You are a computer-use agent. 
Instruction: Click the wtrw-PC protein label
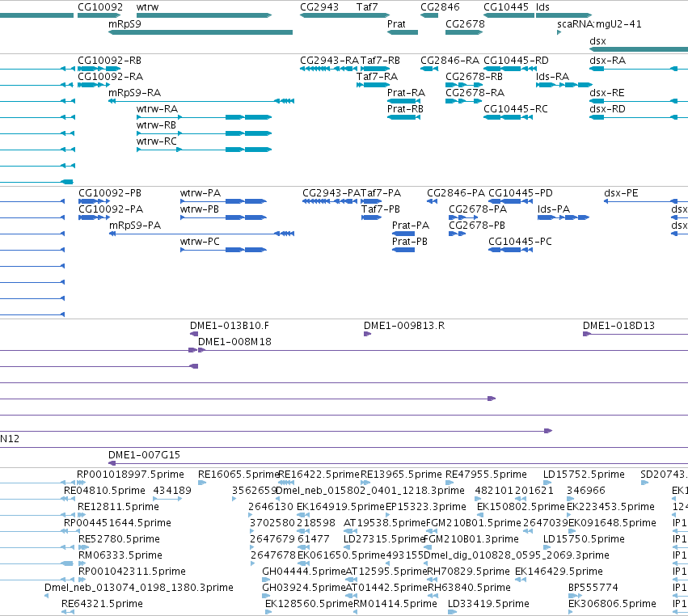point(200,242)
